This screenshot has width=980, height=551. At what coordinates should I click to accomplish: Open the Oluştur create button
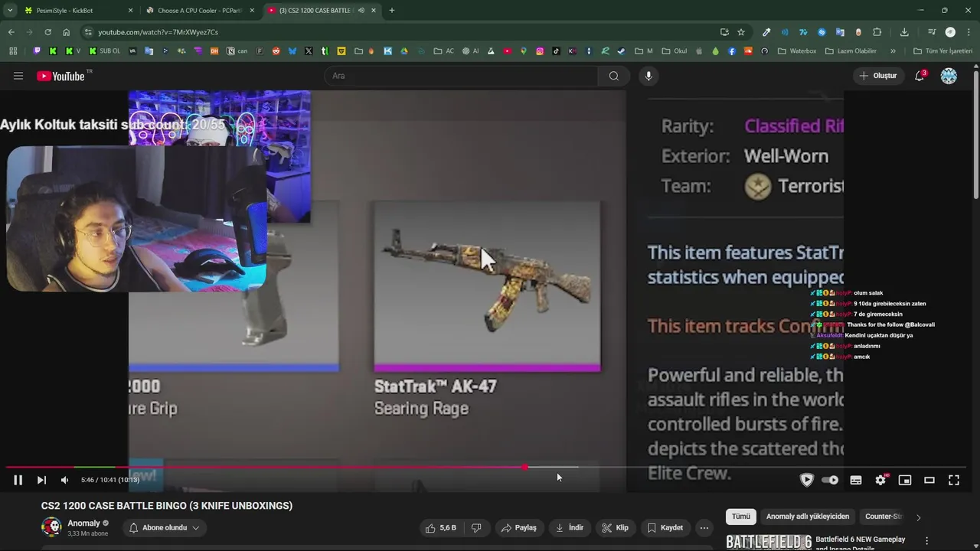[x=877, y=76]
